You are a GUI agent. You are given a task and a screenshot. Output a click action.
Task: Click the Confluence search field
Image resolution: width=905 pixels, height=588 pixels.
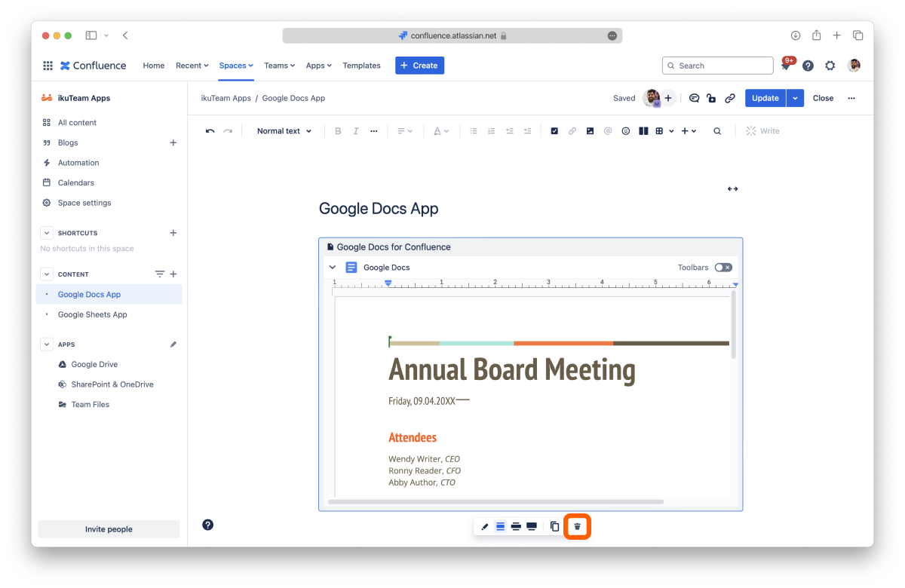point(718,66)
